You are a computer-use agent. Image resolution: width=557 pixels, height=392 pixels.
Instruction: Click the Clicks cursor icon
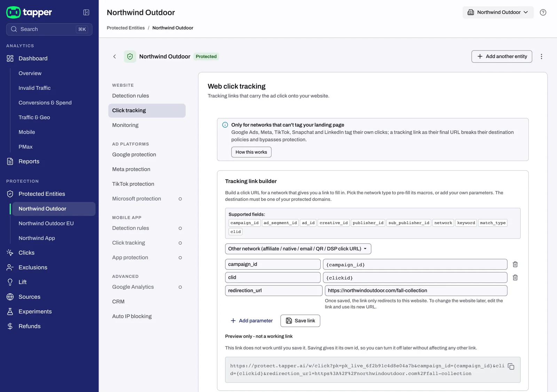(x=10, y=253)
